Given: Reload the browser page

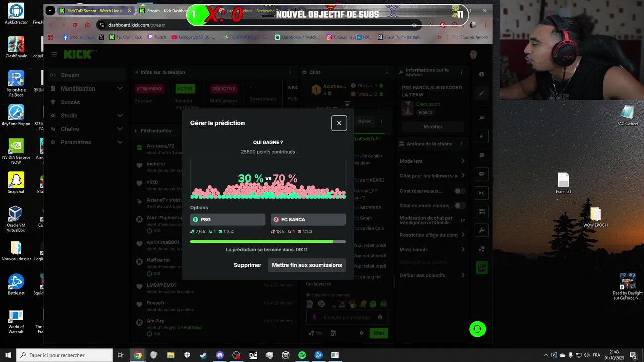Looking at the screenshot, I should pos(75,25).
